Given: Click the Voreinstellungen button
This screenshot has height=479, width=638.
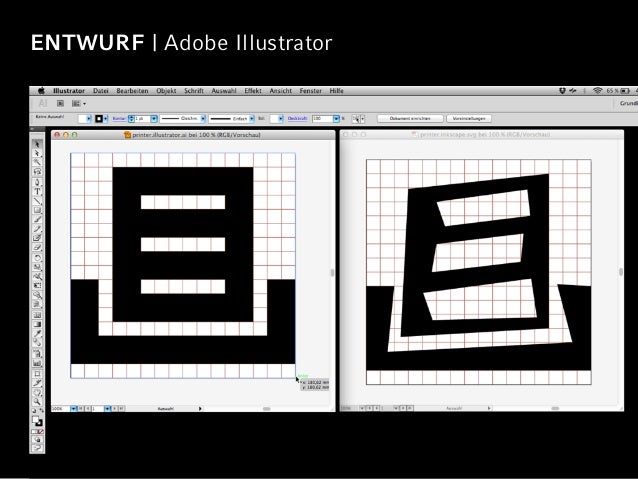Looking at the screenshot, I should [x=469, y=118].
